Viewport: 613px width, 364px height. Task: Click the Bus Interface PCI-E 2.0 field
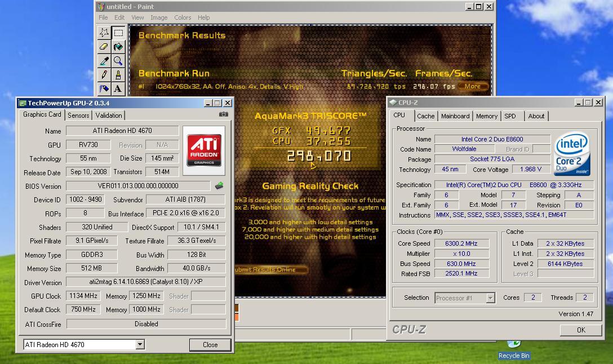pos(186,213)
